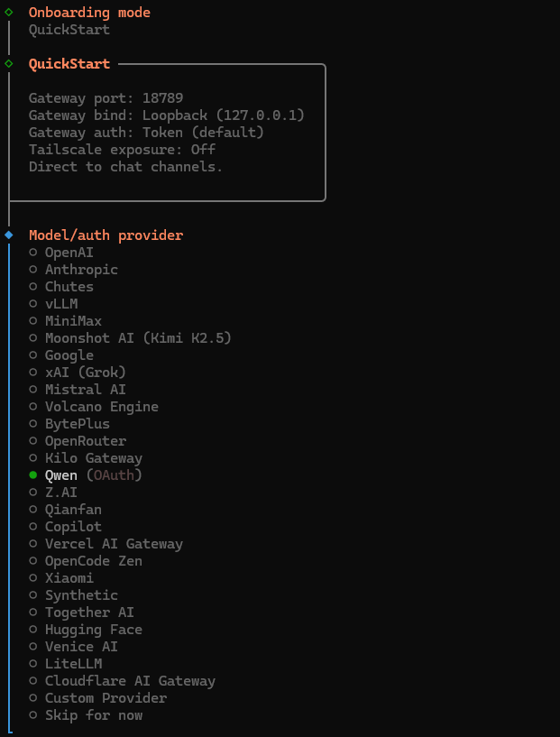This screenshot has width=560, height=737.
Task: Click the Model/auth provider heading
Action: click(x=106, y=235)
